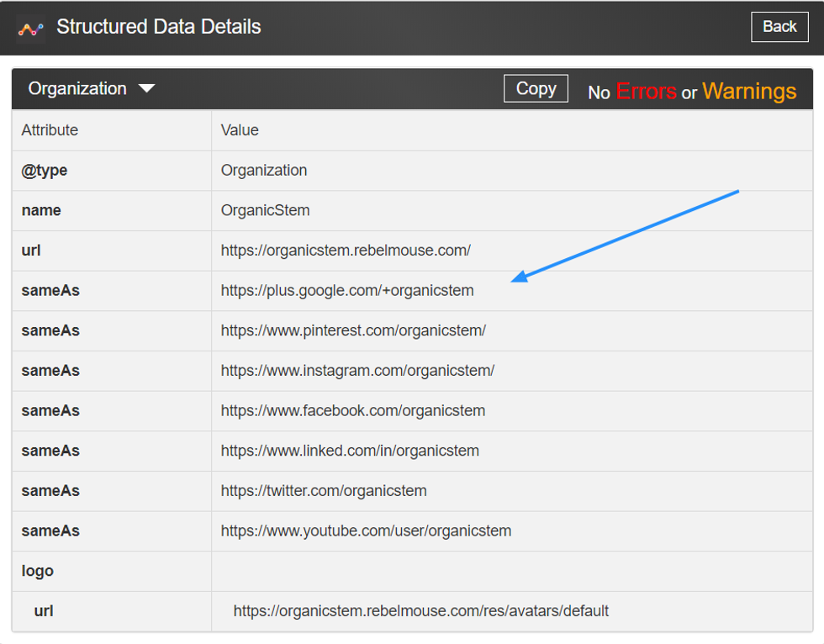Click the red Errors text
Image resolution: width=824 pixels, height=644 pixels.
point(646,92)
